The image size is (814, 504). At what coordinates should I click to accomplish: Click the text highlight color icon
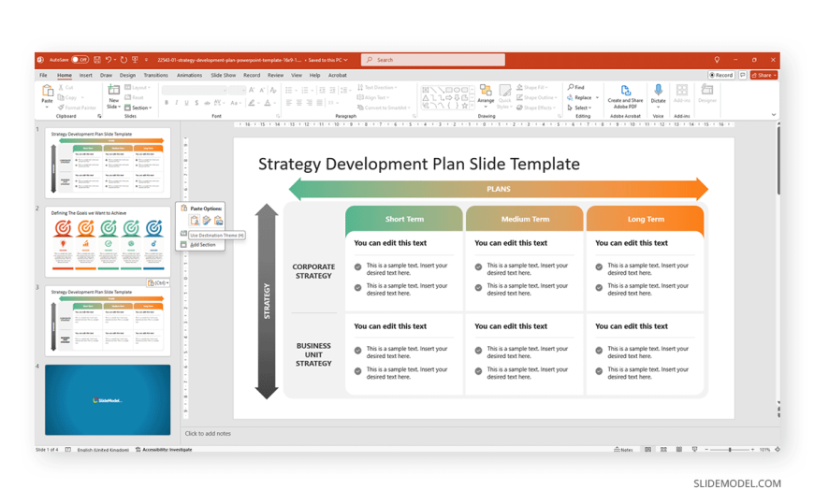click(252, 103)
